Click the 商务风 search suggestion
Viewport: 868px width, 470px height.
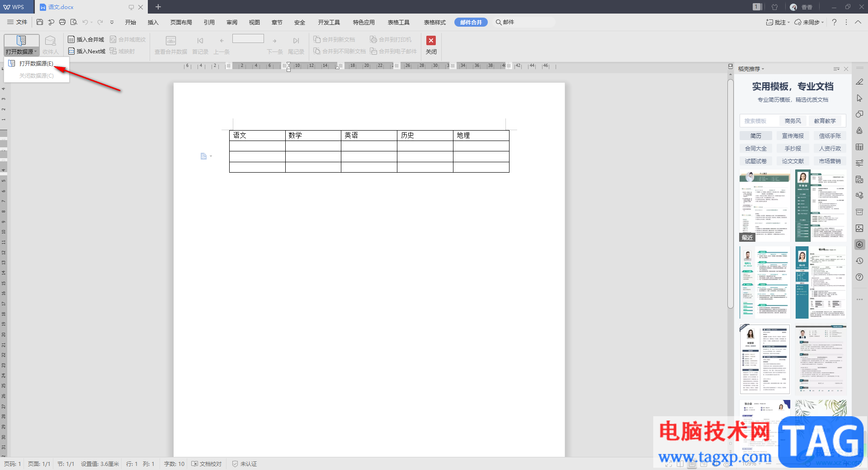tap(793, 121)
